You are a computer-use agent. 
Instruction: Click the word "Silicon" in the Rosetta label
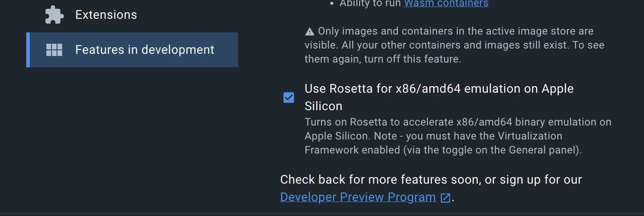coord(323,106)
